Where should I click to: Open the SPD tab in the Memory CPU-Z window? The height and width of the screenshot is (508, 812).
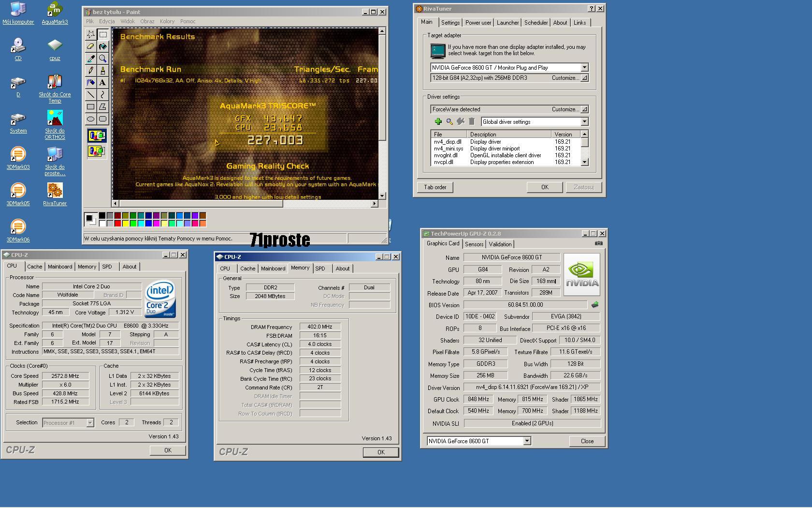coord(320,269)
